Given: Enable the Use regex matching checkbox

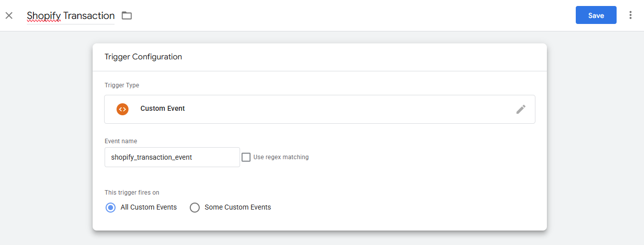Looking at the screenshot, I should tap(246, 157).
